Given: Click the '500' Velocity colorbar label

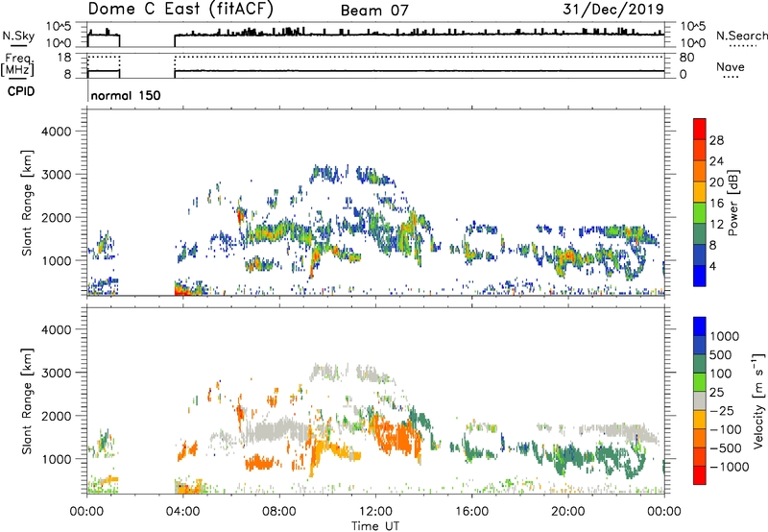Looking at the screenshot, I should (721, 354).
